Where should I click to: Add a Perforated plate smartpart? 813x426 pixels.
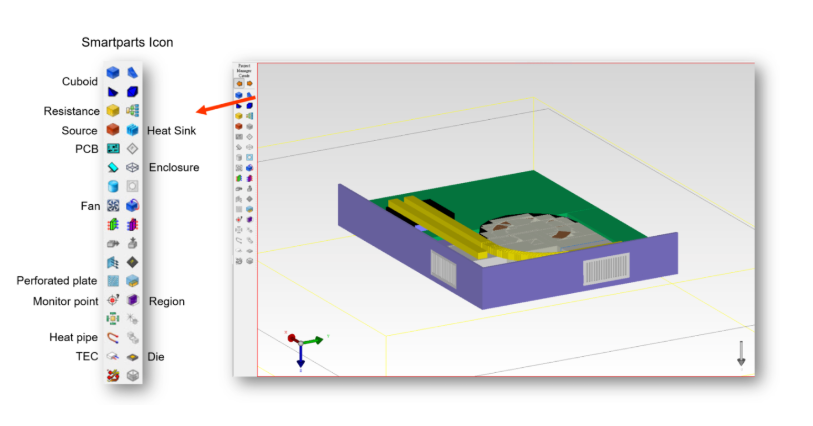(x=113, y=281)
